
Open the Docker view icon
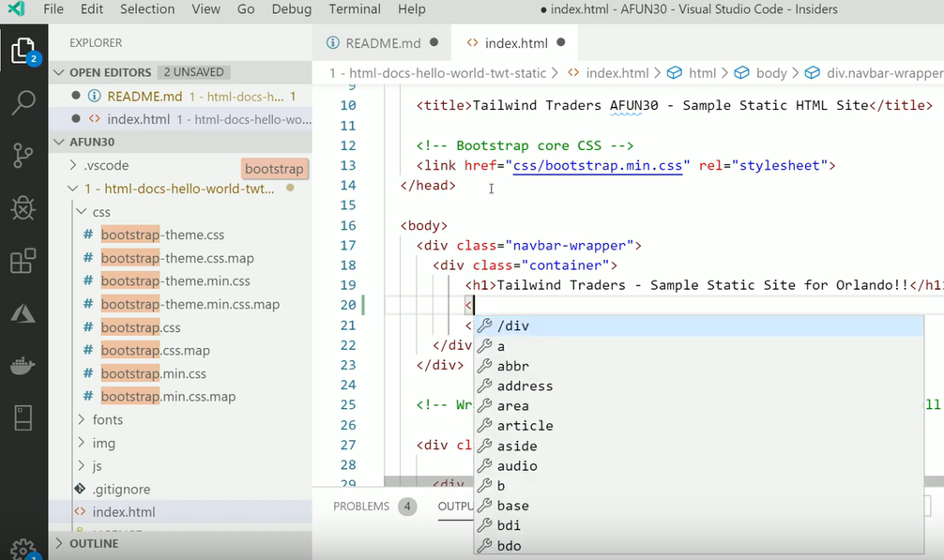pos(23,366)
